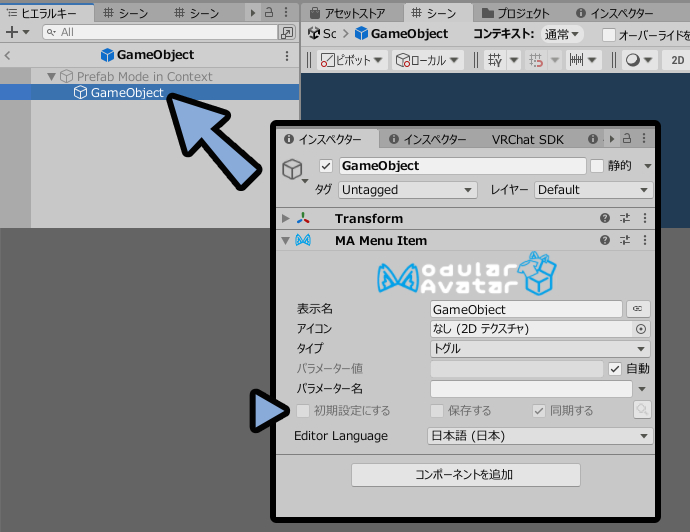Open the ピボット handle position dropdown
This screenshot has width=690, height=532.
pos(352,60)
